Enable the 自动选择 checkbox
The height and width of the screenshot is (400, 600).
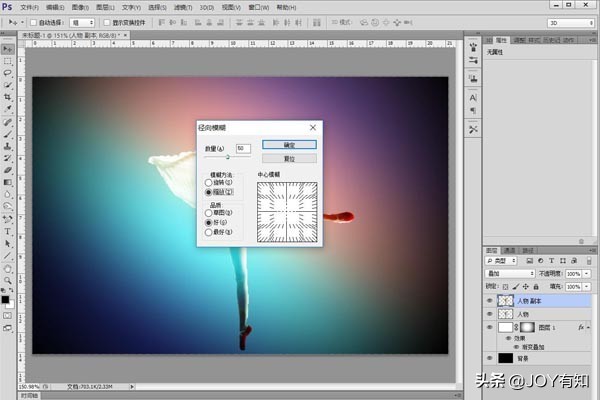coord(31,21)
